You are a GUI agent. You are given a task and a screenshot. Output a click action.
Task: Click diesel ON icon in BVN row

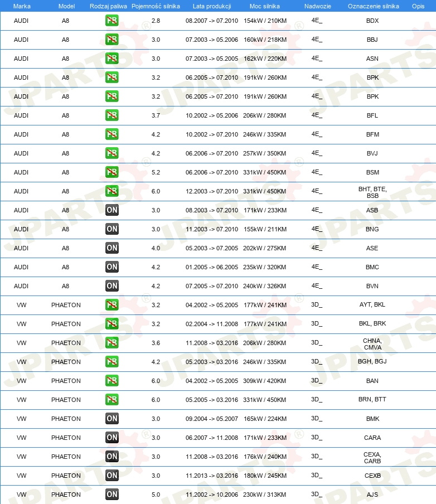(x=112, y=286)
